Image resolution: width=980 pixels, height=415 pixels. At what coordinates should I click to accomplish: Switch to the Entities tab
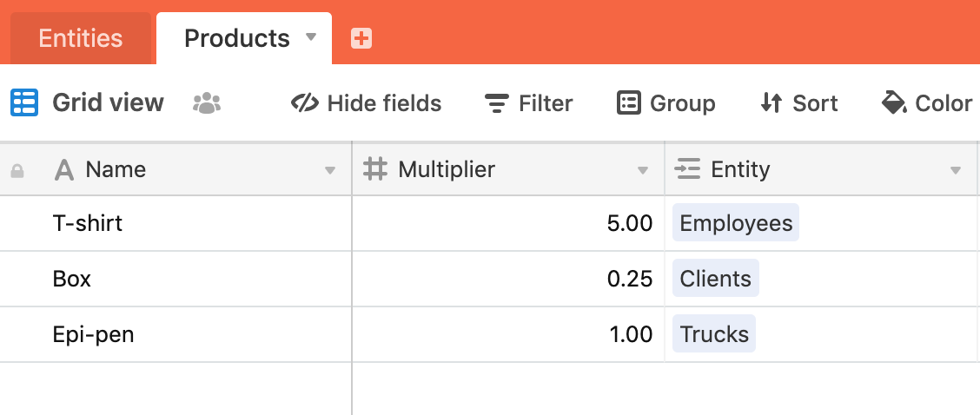81,38
